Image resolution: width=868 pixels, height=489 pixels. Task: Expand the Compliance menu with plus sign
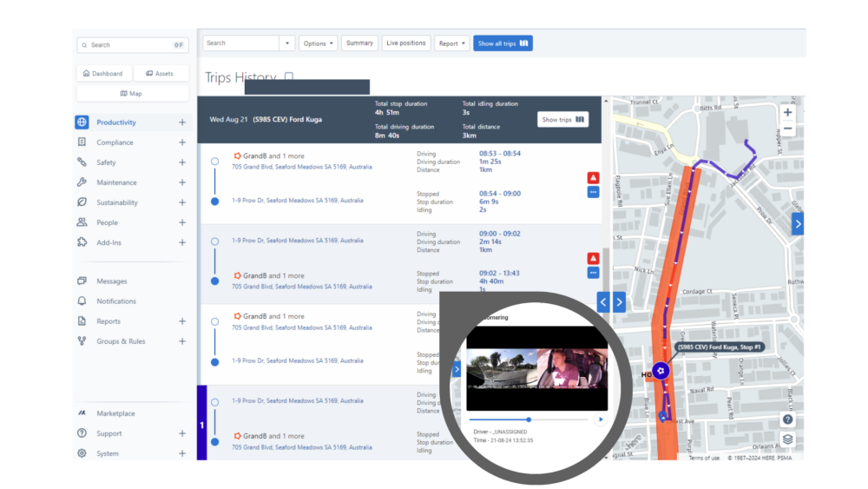click(x=182, y=142)
